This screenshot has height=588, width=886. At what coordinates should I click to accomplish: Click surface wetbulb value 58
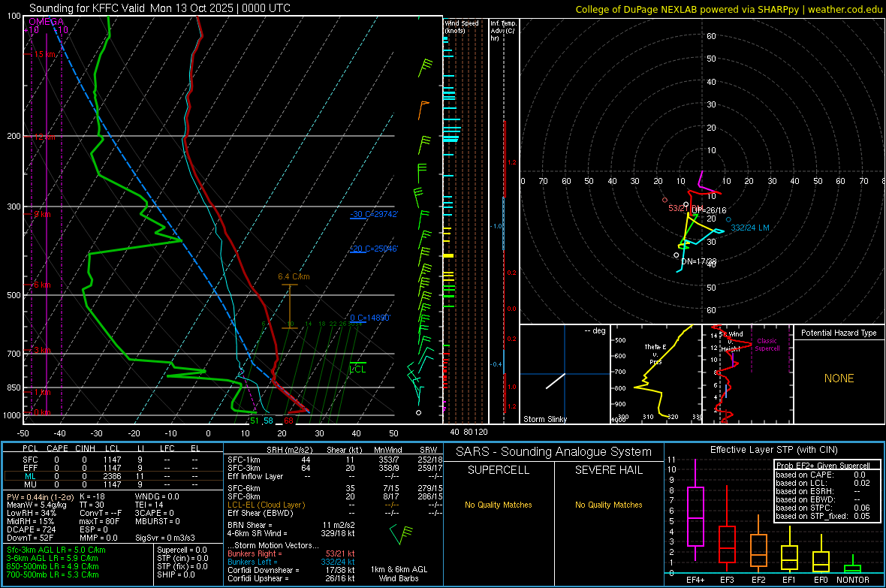268,421
